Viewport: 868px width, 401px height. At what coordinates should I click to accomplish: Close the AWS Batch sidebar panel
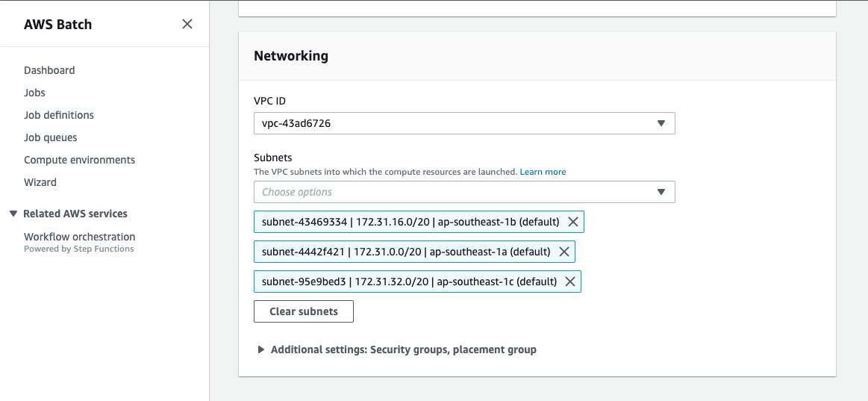click(187, 24)
